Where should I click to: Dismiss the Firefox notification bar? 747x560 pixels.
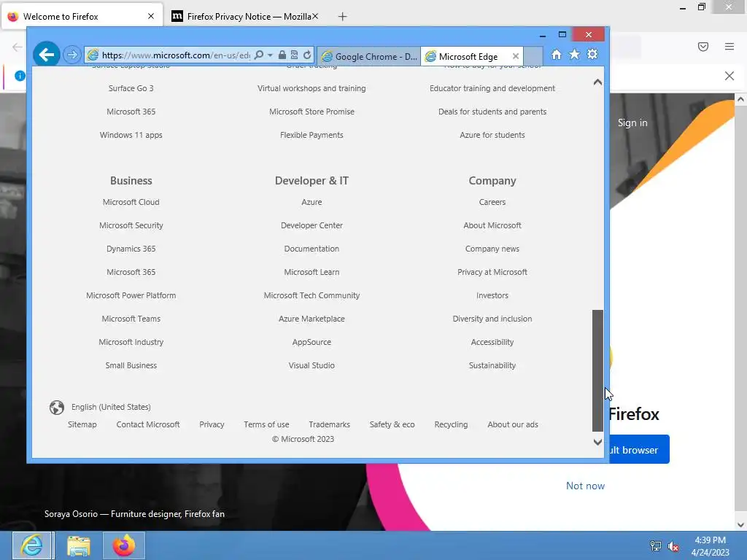point(729,76)
